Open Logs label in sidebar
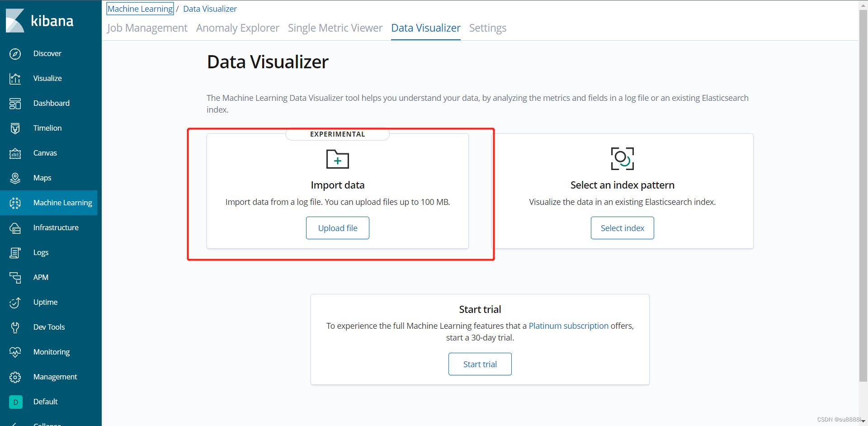Screen dimensions: 868x426 [x=41, y=252]
